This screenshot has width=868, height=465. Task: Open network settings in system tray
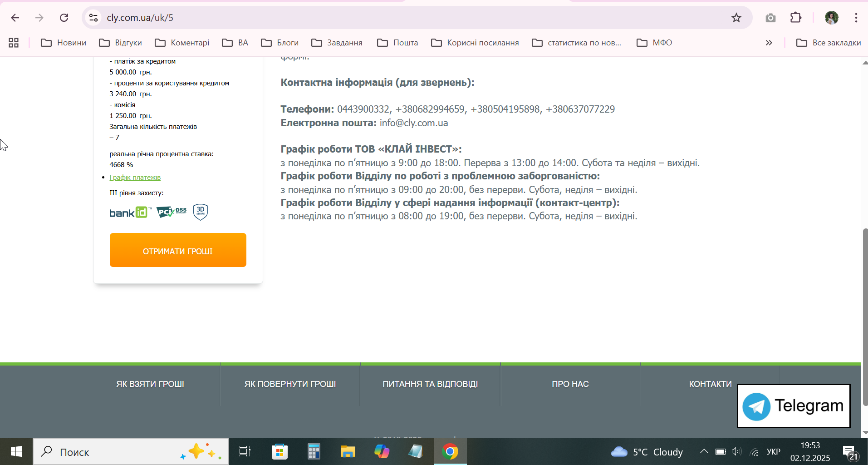(x=754, y=452)
